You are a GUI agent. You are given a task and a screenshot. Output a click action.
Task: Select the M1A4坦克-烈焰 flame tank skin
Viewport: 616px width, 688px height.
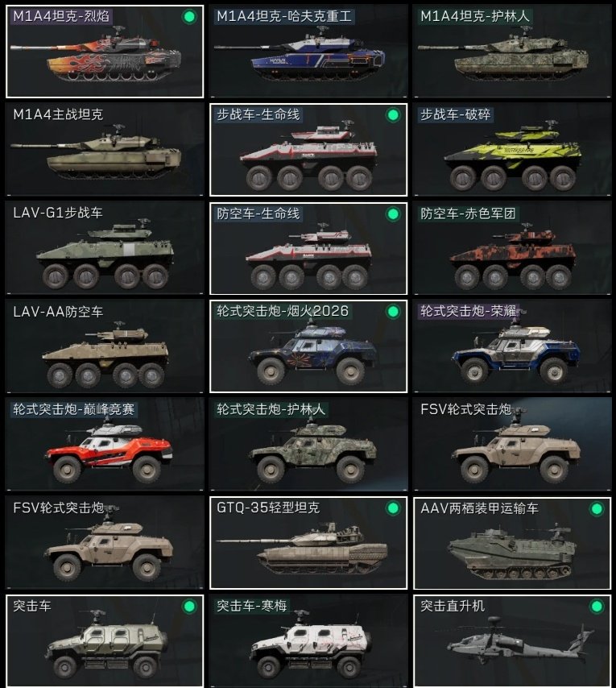click(x=105, y=52)
